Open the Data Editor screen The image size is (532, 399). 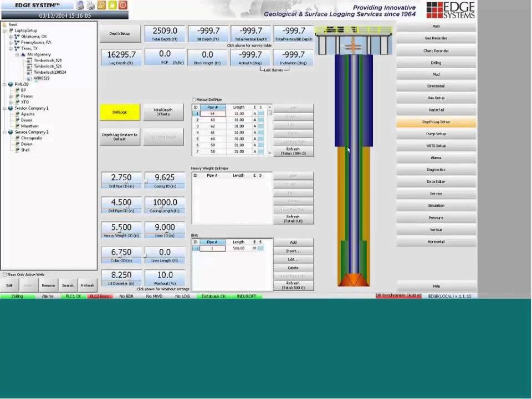click(436, 182)
